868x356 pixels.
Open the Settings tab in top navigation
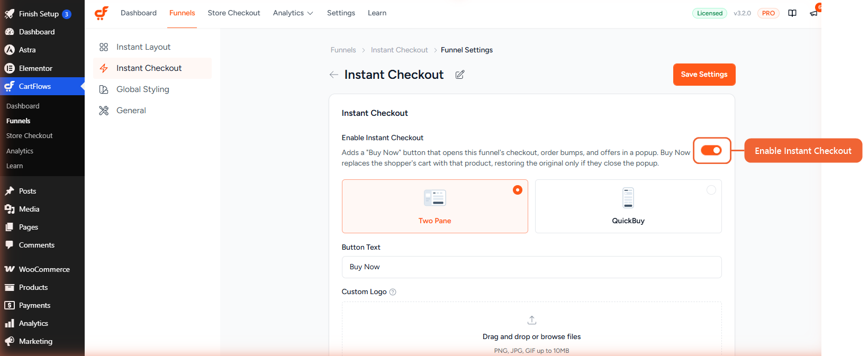click(341, 13)
